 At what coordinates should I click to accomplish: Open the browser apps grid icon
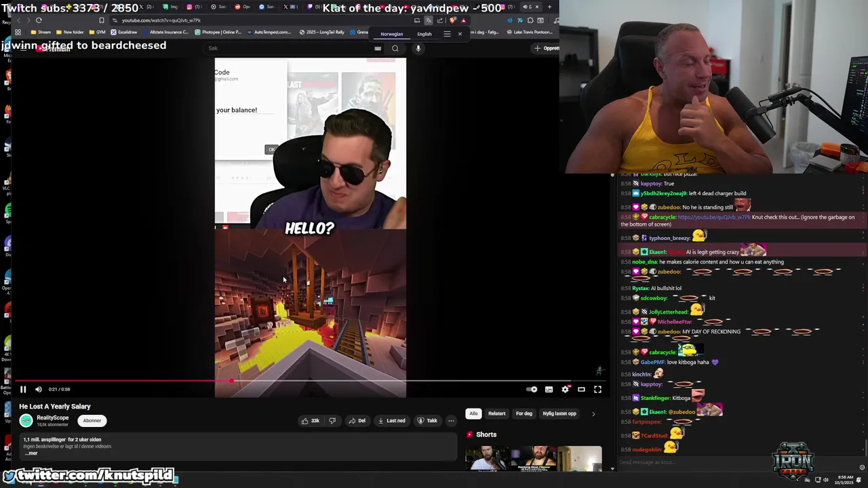[x=18, y=32]
